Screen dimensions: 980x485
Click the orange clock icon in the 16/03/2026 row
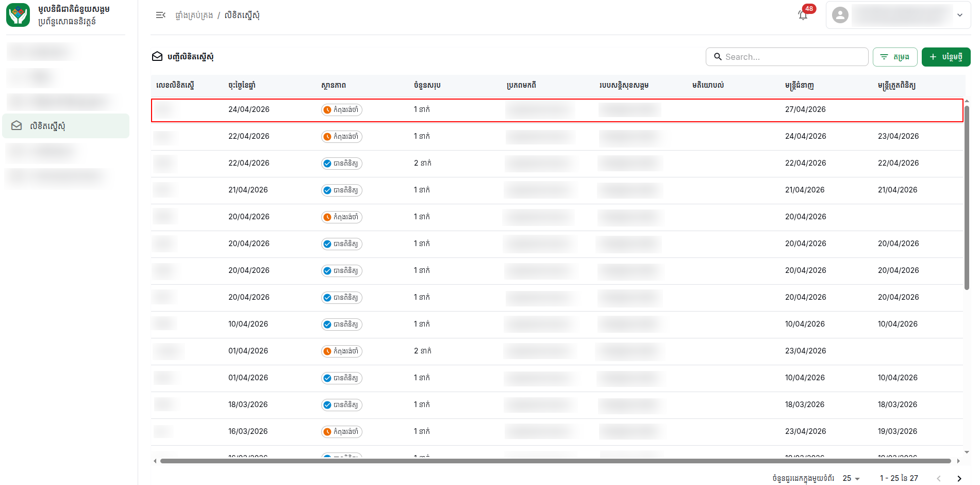[327, 431]
